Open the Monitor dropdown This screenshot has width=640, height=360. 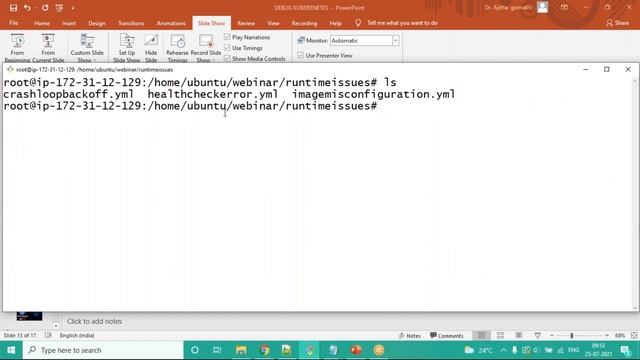point(396,40)
